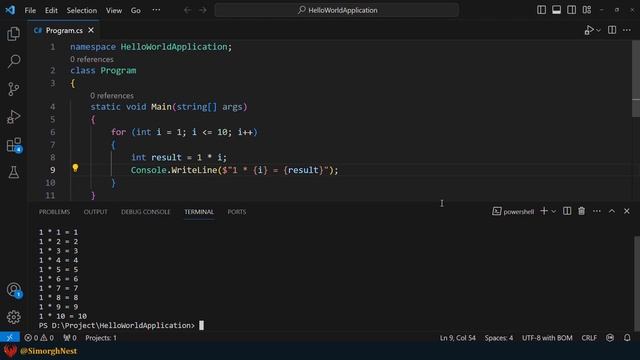Screen dimensions: 640x360
Task: Go forward with the navigation arrow
Action: pyautogui.click(x=202, y=10)
